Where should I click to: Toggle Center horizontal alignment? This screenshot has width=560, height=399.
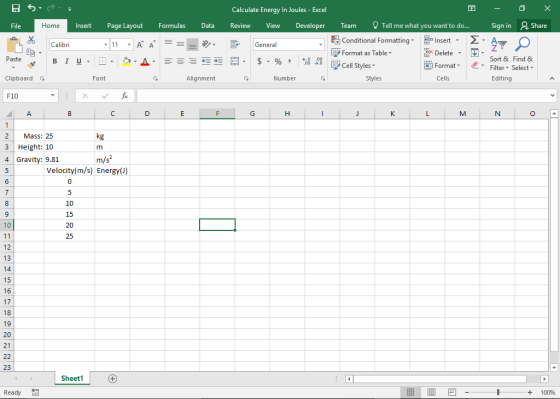pyautogui.click(x=180, y=61)
